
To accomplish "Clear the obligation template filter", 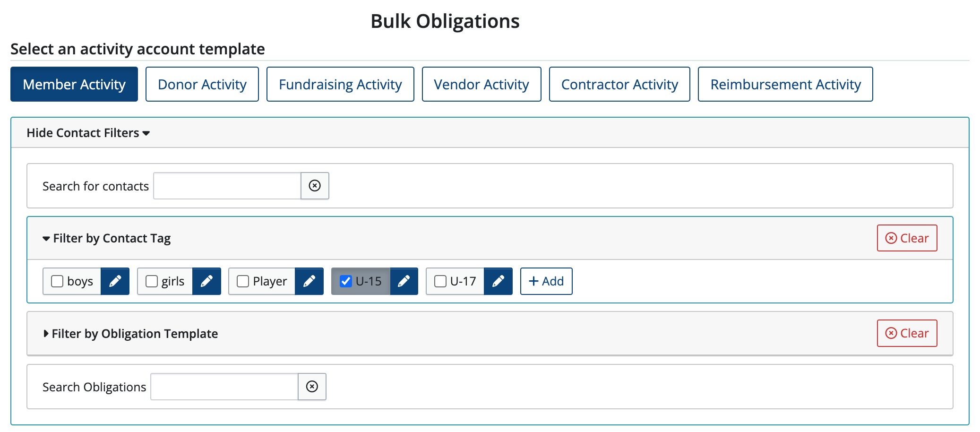I will pyautogui.click(x=907, y=333).
